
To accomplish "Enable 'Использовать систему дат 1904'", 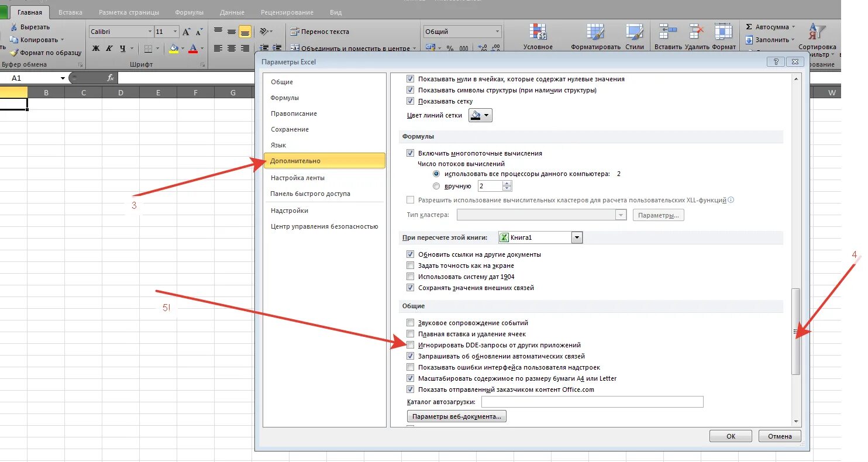I will [410, 277].
